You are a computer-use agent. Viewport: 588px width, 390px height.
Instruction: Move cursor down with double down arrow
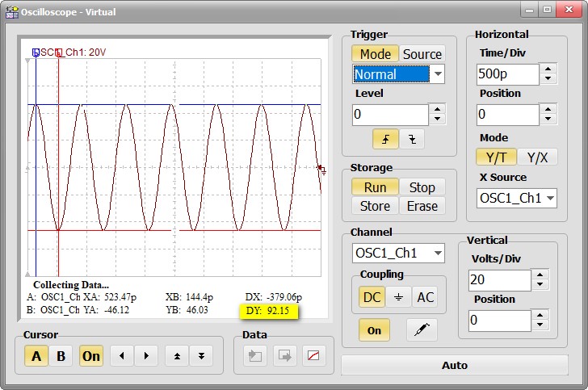tap(202, 356)
